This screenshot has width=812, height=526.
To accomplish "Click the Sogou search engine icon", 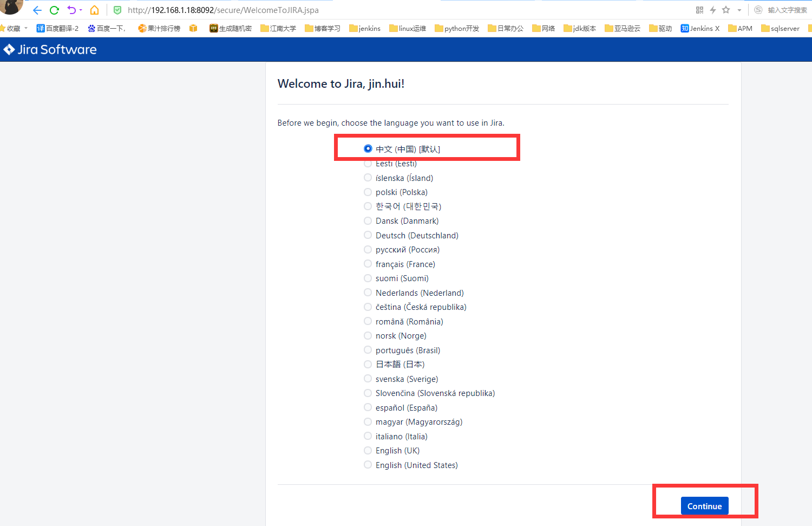I will click(x=758, y=10).
